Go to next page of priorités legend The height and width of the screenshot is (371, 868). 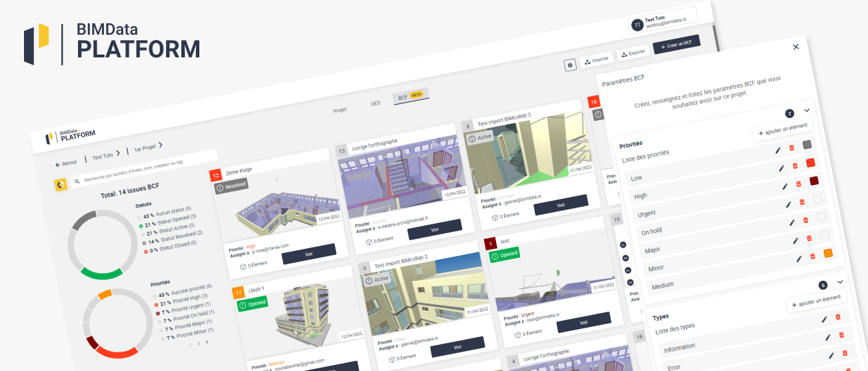tap(207, 342)
